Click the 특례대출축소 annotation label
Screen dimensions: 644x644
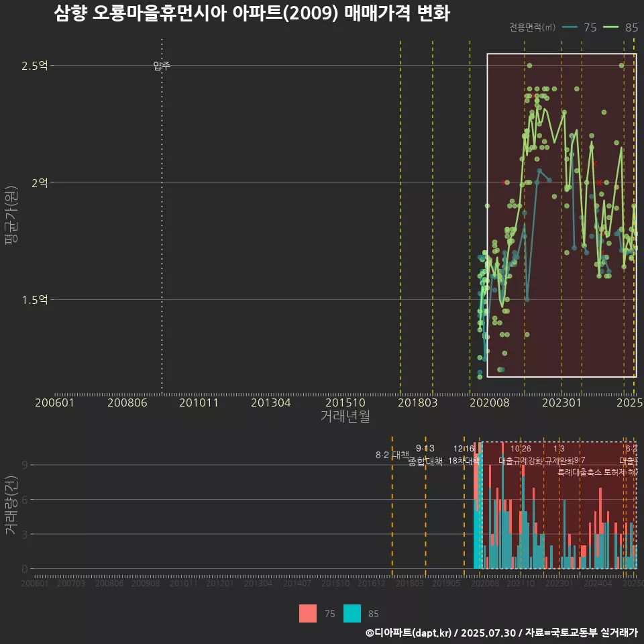click(x=580, y=472)
